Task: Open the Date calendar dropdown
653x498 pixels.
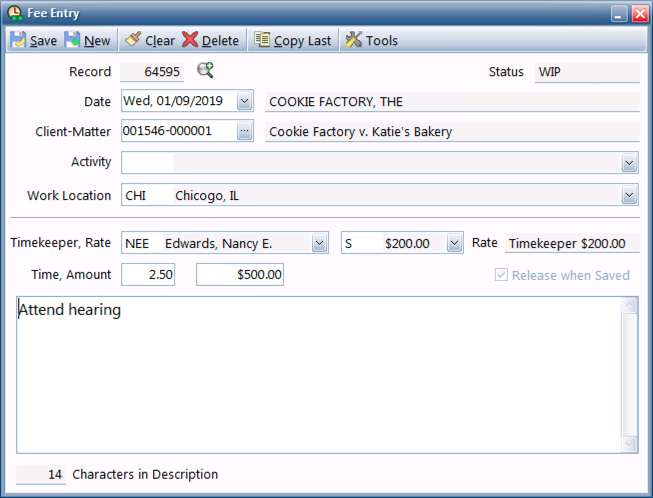Action: (x=245, y=101)
